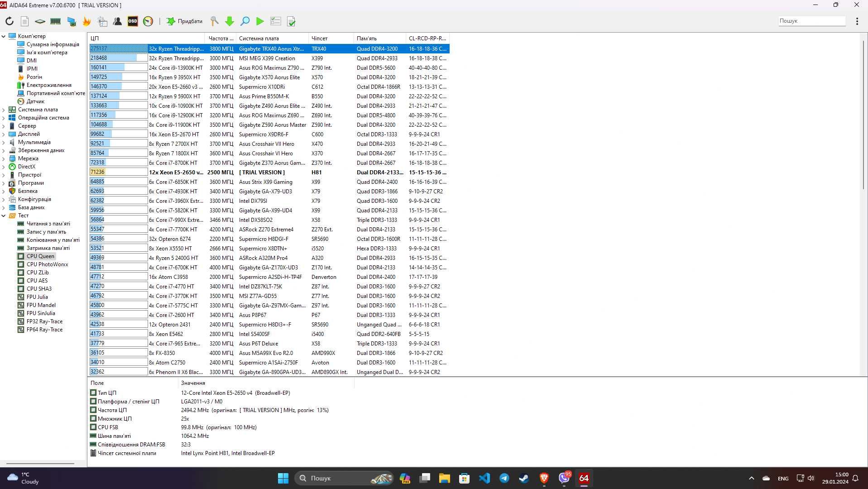Open Viber from the taskbar

[x=564, y=478]
